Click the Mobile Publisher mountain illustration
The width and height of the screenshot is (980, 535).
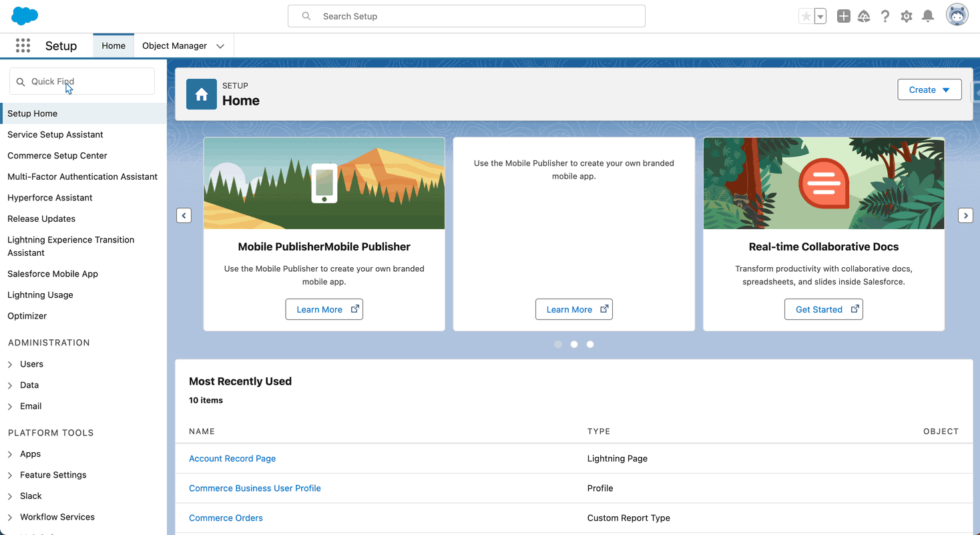324,184
